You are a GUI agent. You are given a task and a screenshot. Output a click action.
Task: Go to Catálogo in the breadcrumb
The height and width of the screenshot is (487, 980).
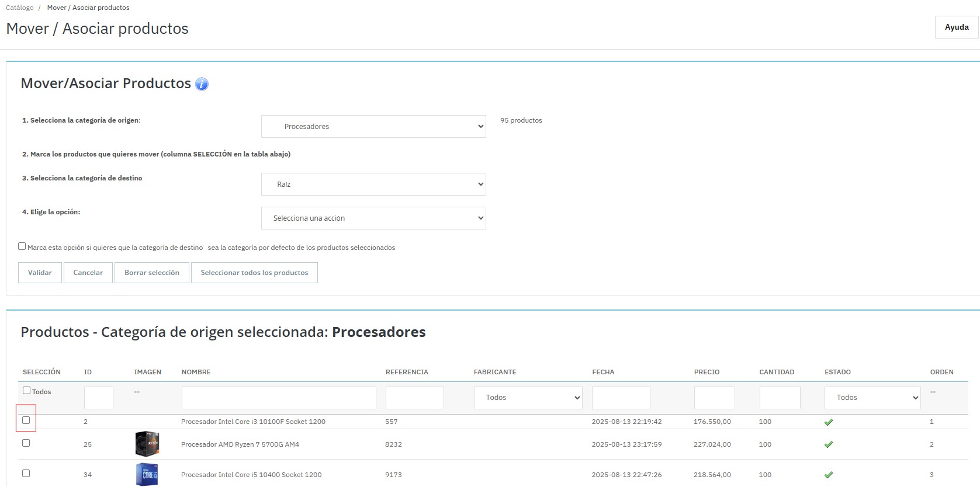tap(20, 8)
